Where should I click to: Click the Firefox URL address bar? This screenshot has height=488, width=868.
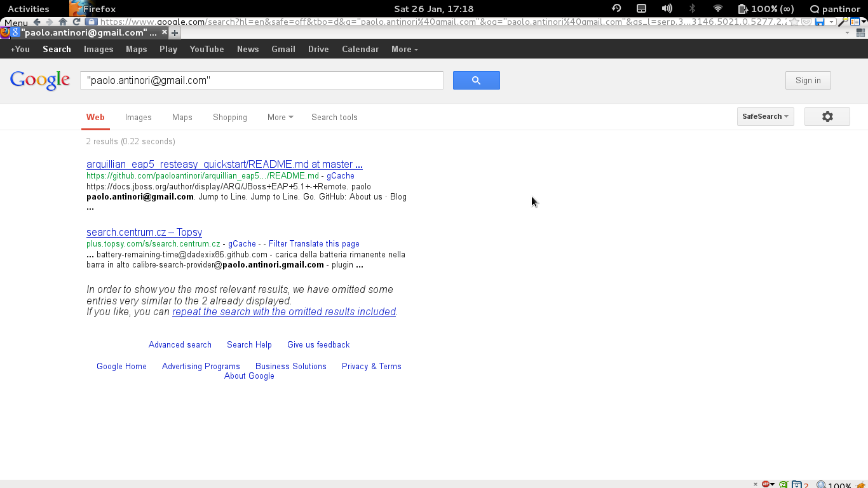445,22
